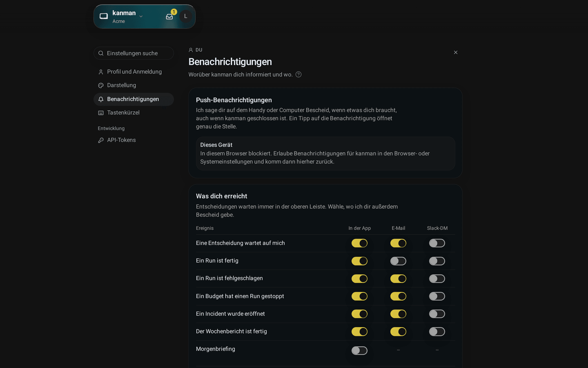Toggle in-app alert for Ein Run ist fertig

click(359, 261)
